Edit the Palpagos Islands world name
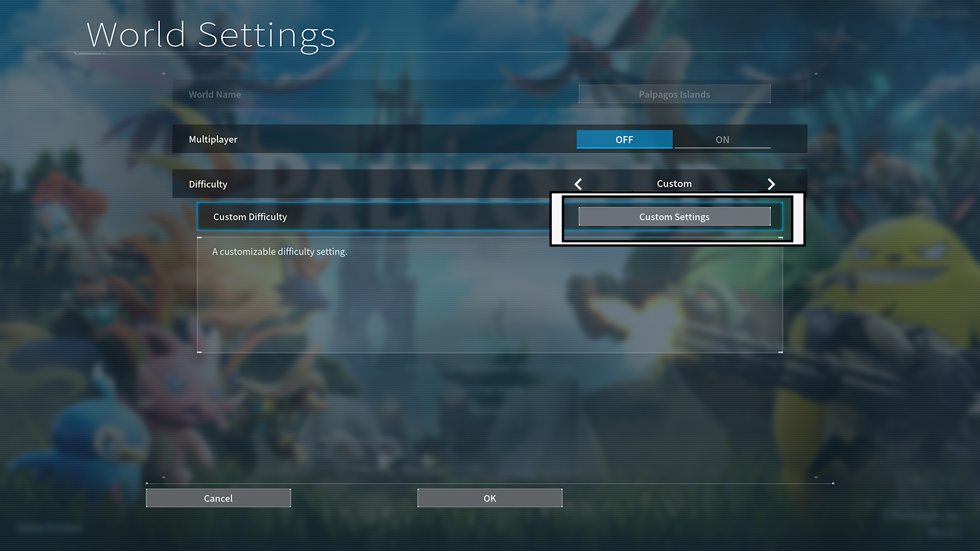The width and height of the screenshot is (980, 551). point(674,94)
